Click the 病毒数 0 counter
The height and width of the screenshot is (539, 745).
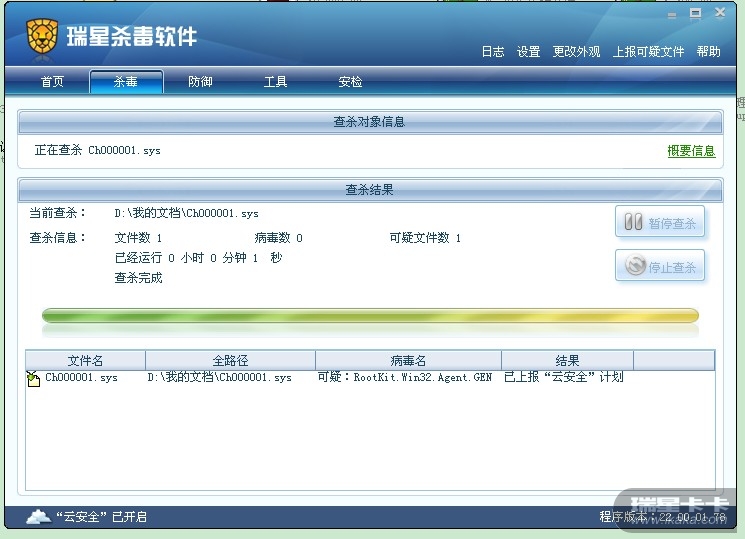pyautogui.click(x=278, y=238)
